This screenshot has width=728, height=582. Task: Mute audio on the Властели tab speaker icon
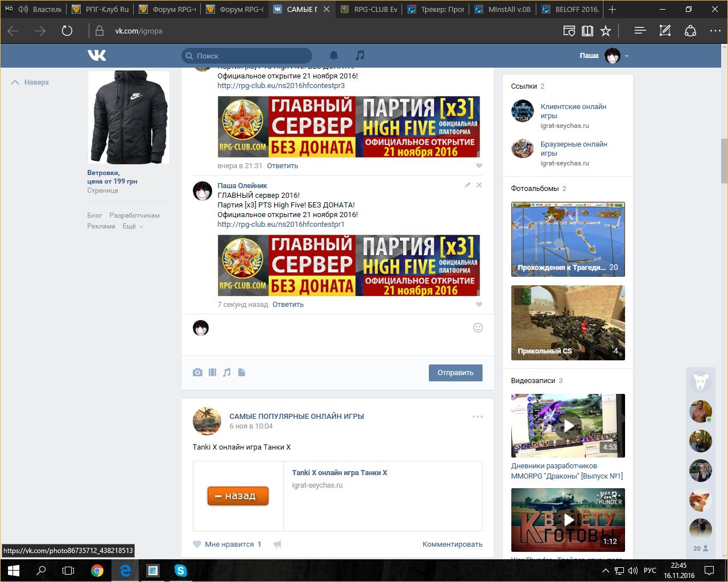point(23,9)
